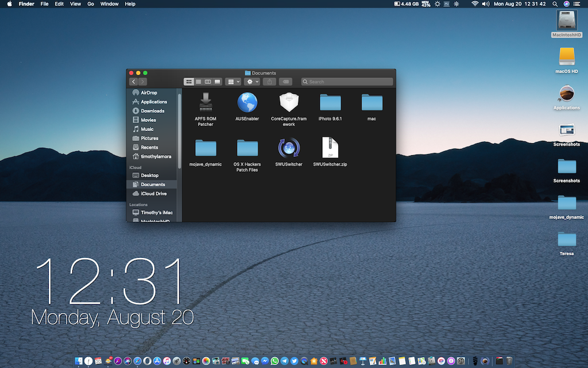Click the volume icon in menu bar
The image size is (588, 368).
pyautogui.click(x=486, y=4)
